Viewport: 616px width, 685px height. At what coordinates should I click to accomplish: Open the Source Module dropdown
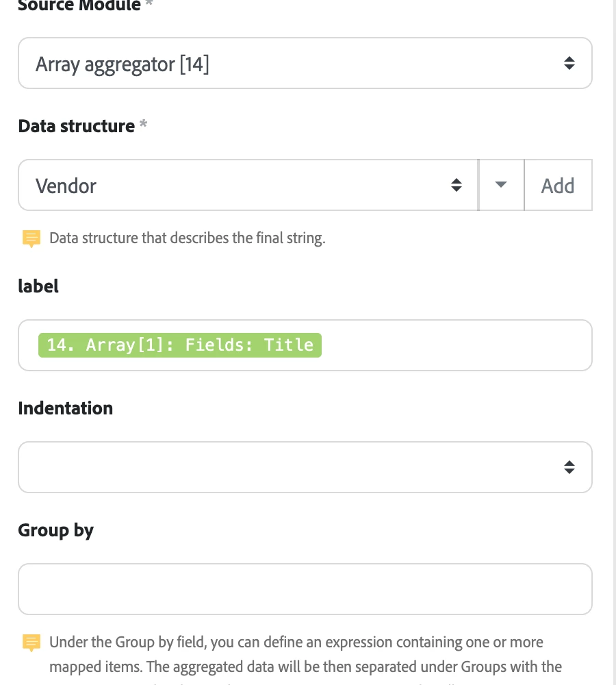294,64
